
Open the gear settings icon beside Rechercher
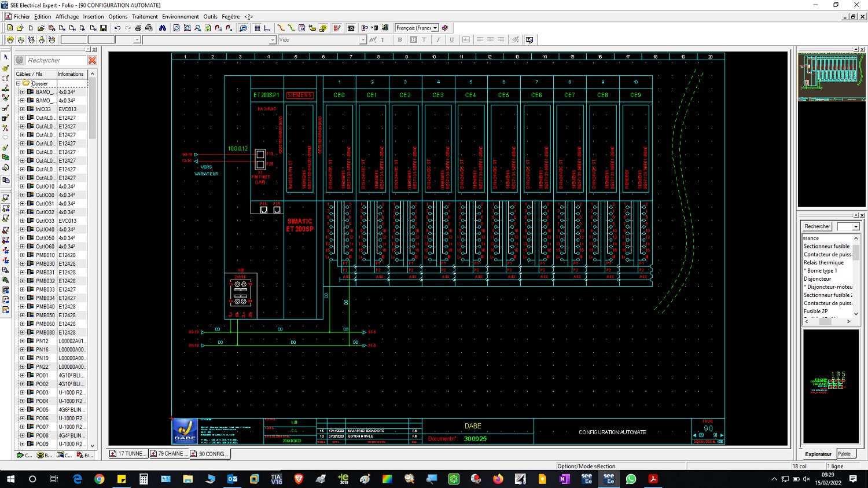tap(20, 60)
